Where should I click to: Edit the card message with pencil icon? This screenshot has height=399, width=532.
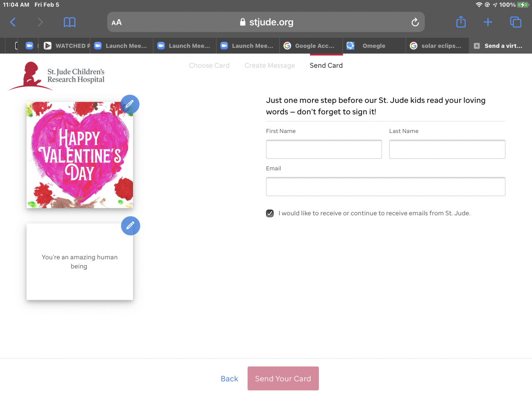131,226
